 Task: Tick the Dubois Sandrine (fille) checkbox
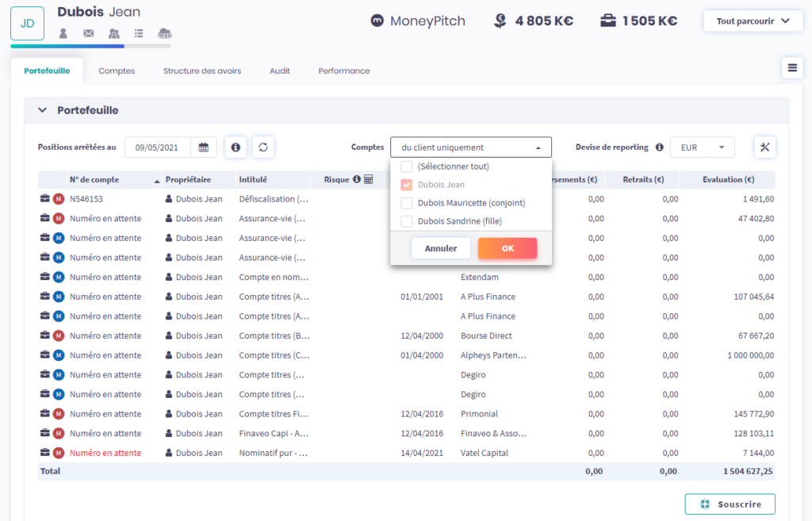(x=407, y=221)
